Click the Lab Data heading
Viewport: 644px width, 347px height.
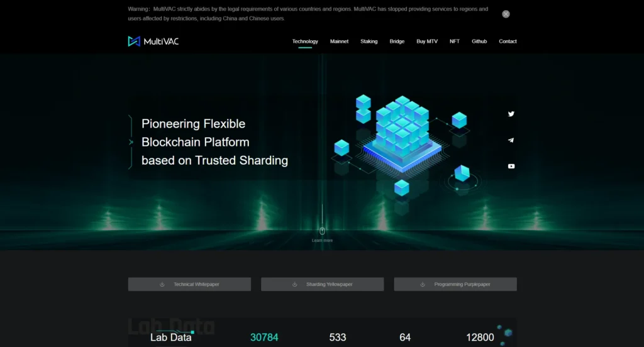[171, 337]
